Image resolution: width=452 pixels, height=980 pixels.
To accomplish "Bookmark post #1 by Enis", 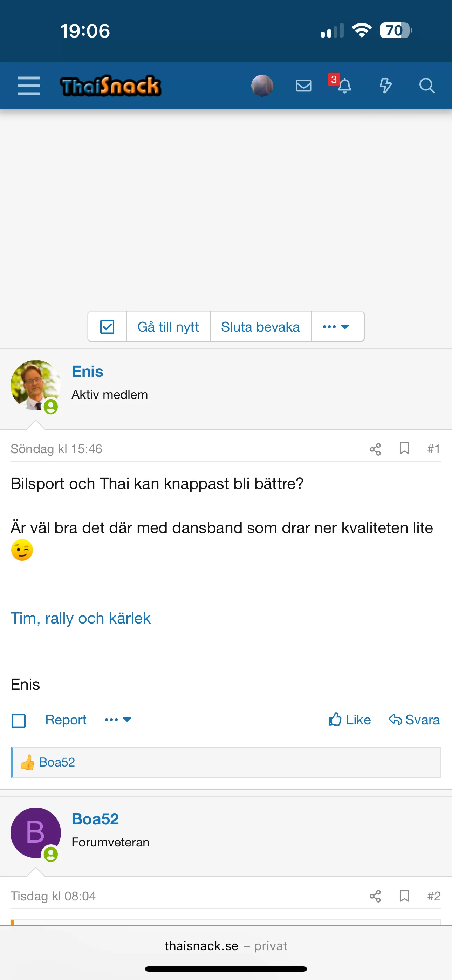I will click(404, 449).
